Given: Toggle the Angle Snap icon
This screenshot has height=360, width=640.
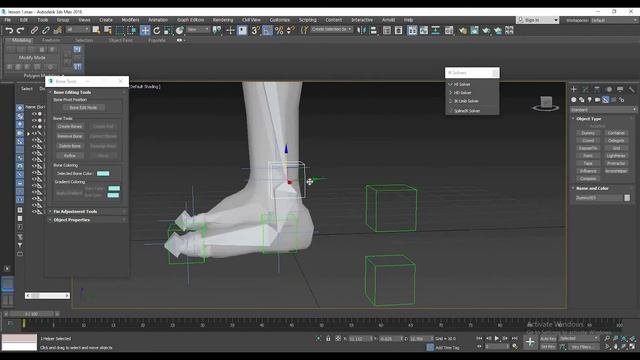Looking at the screenshot, I should coord(267,30).
